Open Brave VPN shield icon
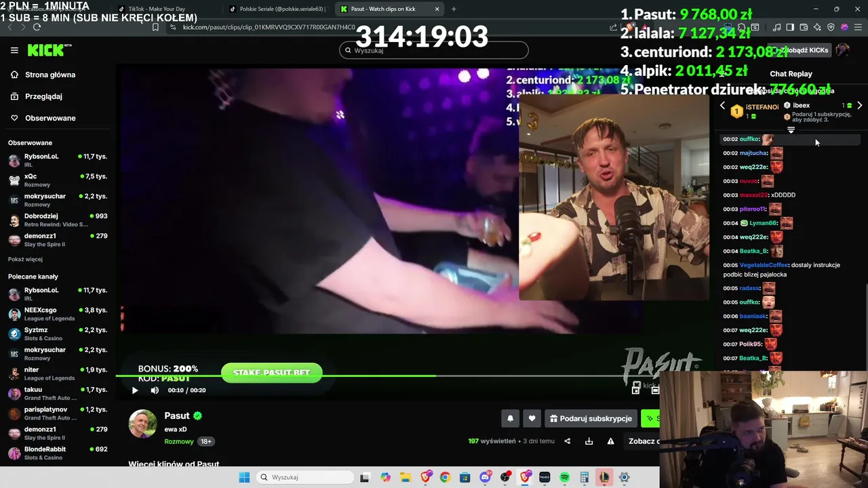This screenshot has height=488, width=868. [831, 27]
